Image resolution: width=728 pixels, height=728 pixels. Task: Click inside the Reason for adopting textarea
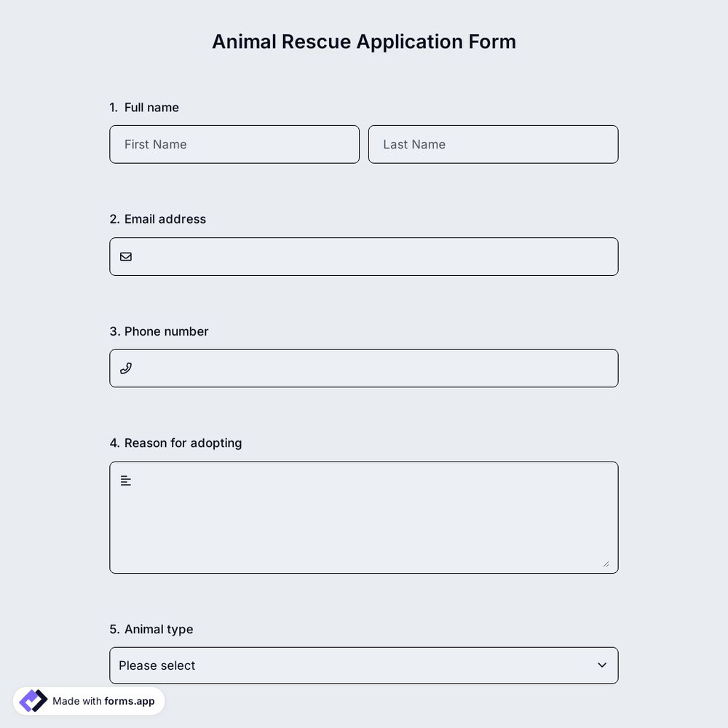click(x=364, y=517)
